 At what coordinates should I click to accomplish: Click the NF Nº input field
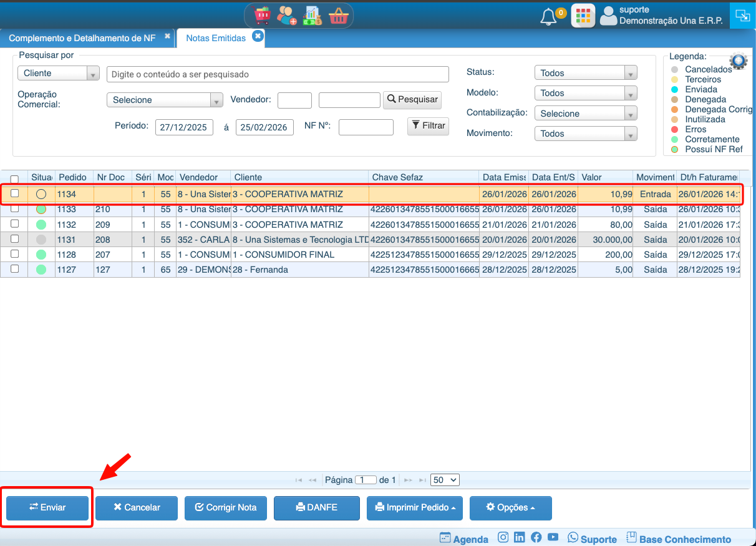(366, 127)
